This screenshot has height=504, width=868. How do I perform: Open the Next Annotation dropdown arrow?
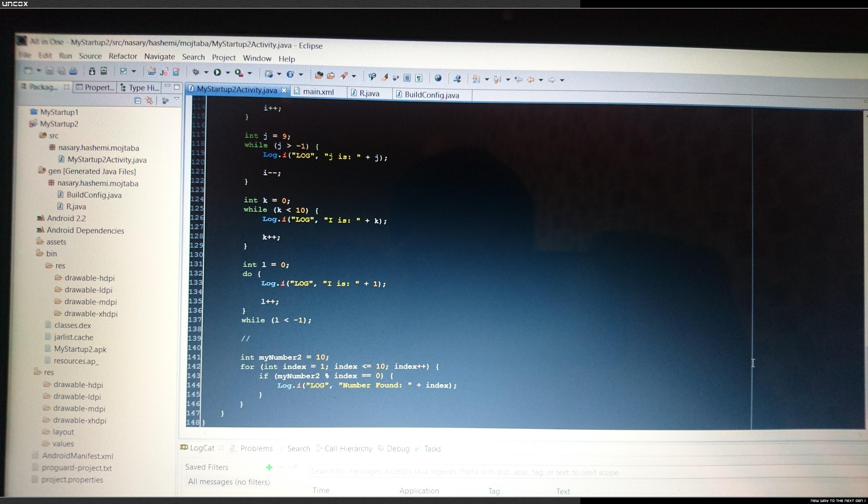487,79
